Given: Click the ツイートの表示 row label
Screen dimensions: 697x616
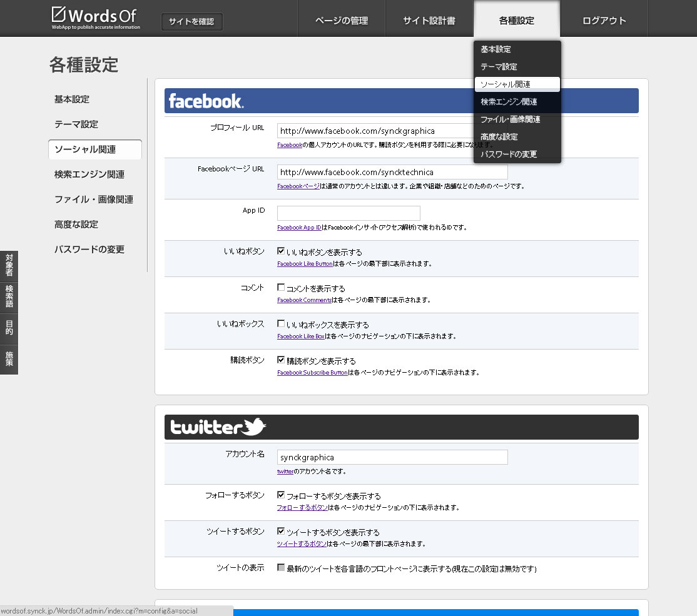Looking at the screenshot, I should pyautogui.click(x=240, y=568).
